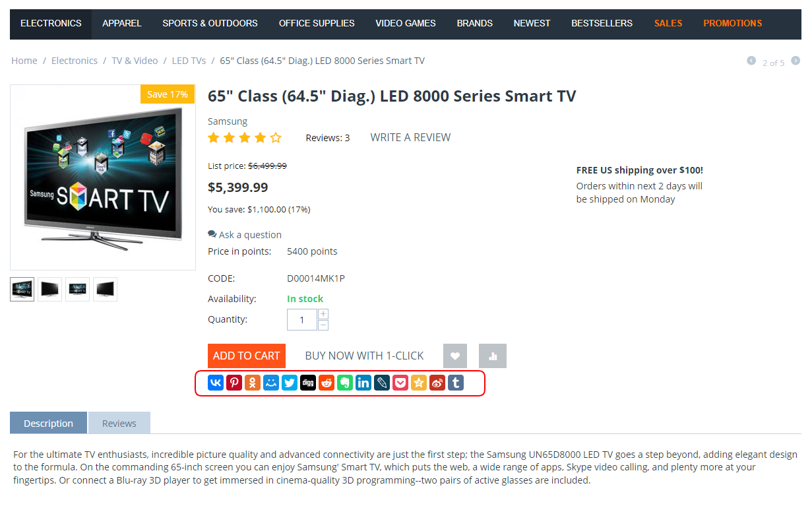This screenshot has width=812, height=506.
Task: Share product on VK
Action: pyautogui.click(x=216, y=383)
